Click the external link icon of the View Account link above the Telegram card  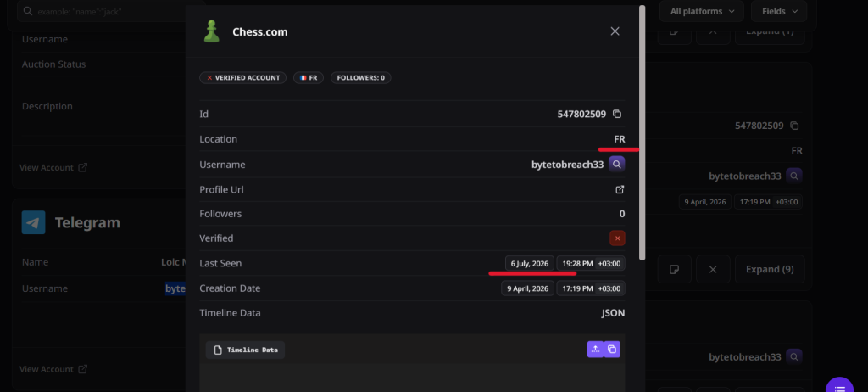(82, 167)
